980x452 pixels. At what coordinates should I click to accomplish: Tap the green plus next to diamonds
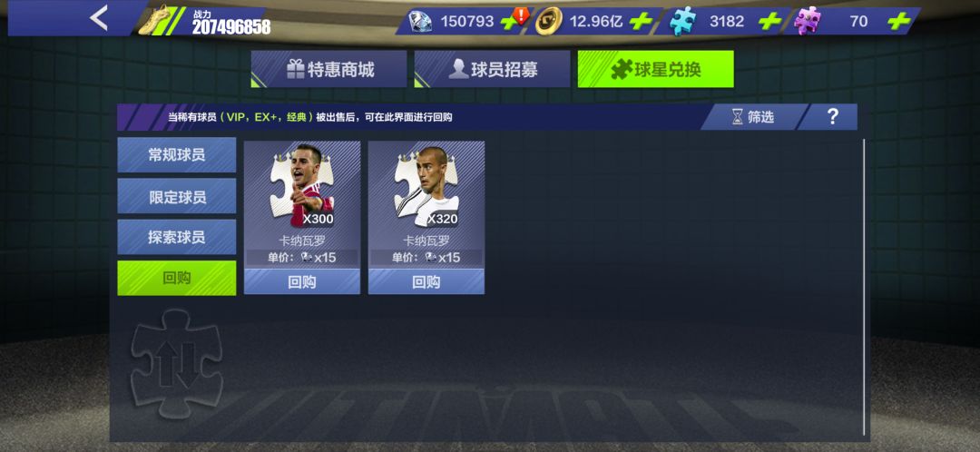[509, 23]
